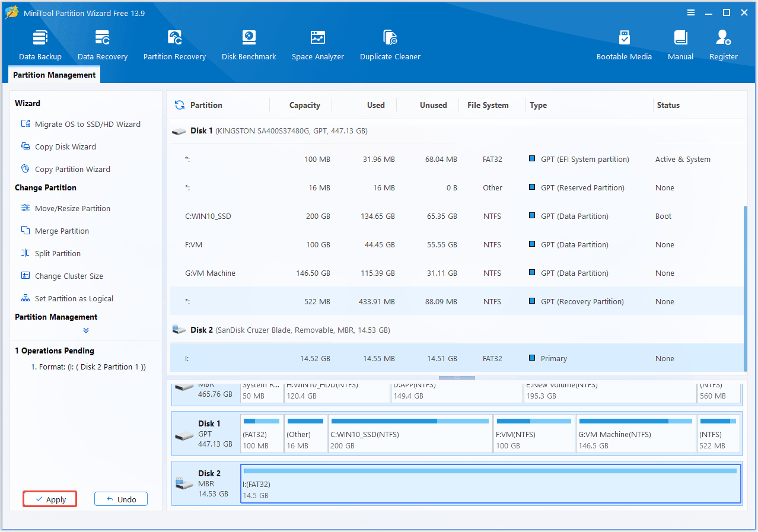
Task: Launch Partition Recovery
Action: (174, 45)
